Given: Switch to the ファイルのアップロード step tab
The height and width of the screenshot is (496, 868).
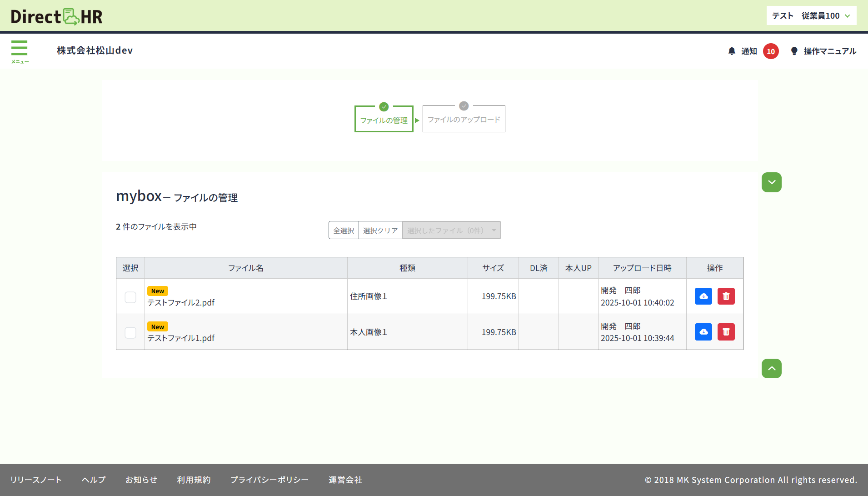Looking at the screenshot, I should pyautogui.click(x=464, y=120).
